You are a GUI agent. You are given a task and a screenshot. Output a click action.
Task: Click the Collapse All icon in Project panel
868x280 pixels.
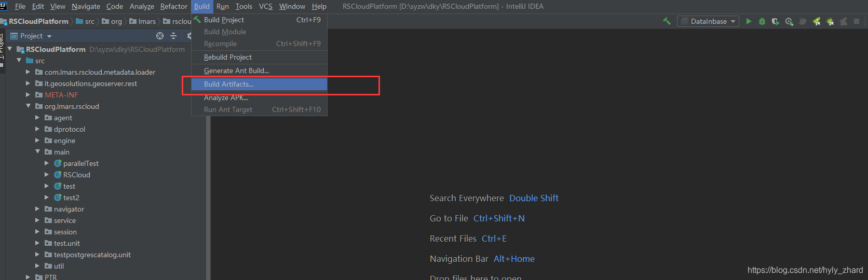(x=173, y=36)
